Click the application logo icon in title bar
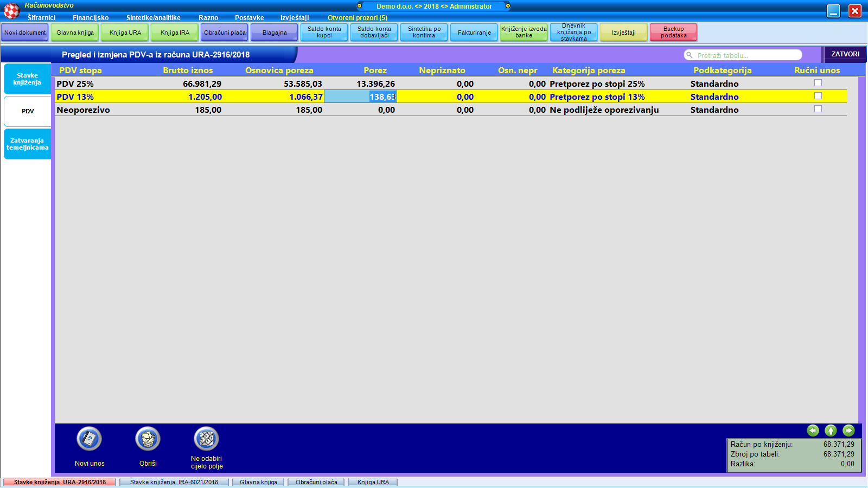Image resolution: width=868 pixels, height=488 pixels. (x=11, y=10)
